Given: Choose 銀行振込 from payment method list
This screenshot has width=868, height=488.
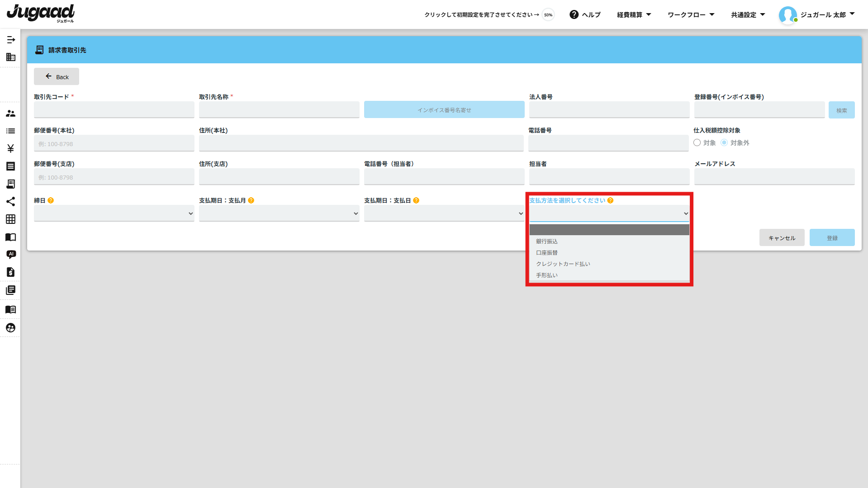Looking at the screenshot, I should [547, 242].
